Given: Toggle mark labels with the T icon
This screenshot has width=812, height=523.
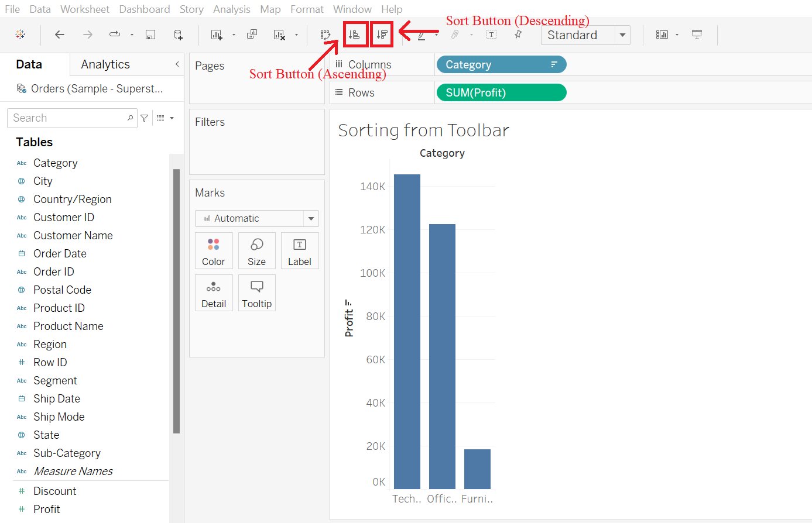Looking at the screenshot, I should tap(491, 34).
